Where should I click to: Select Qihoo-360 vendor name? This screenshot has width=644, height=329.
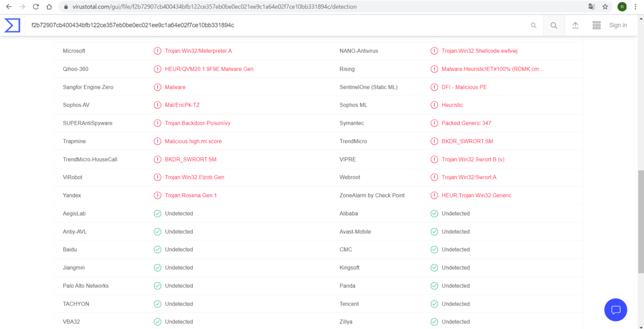pos(76,69)
